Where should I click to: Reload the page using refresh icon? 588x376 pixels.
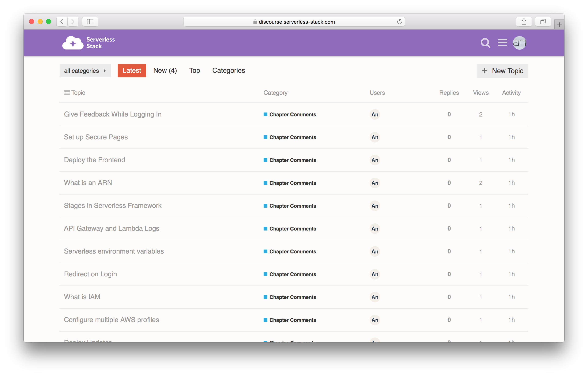pyautogui.click(x=399, y=22)
